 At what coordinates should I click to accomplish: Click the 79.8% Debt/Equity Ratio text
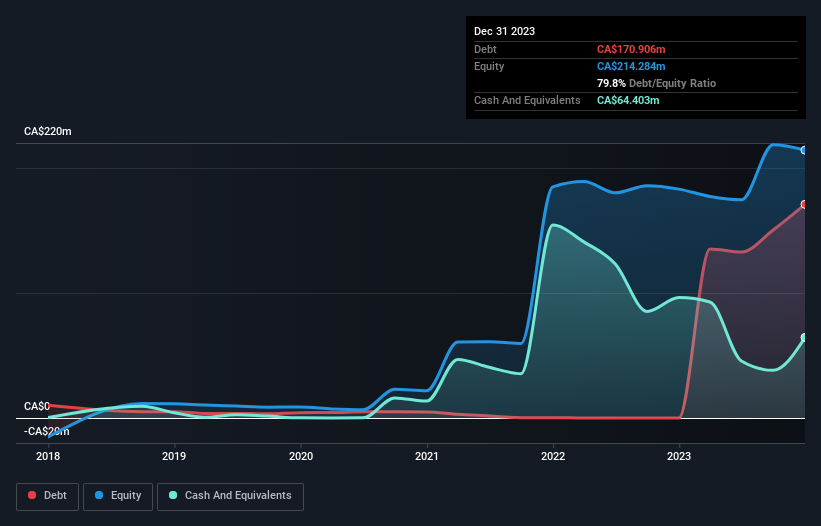click(656, 83)
